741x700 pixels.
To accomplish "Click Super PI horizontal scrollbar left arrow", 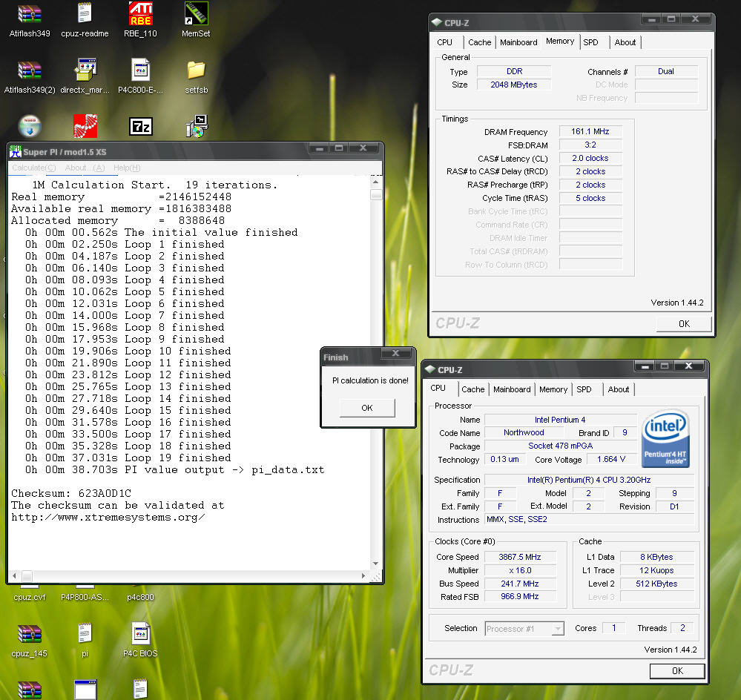I will click(x=15, y=575).
